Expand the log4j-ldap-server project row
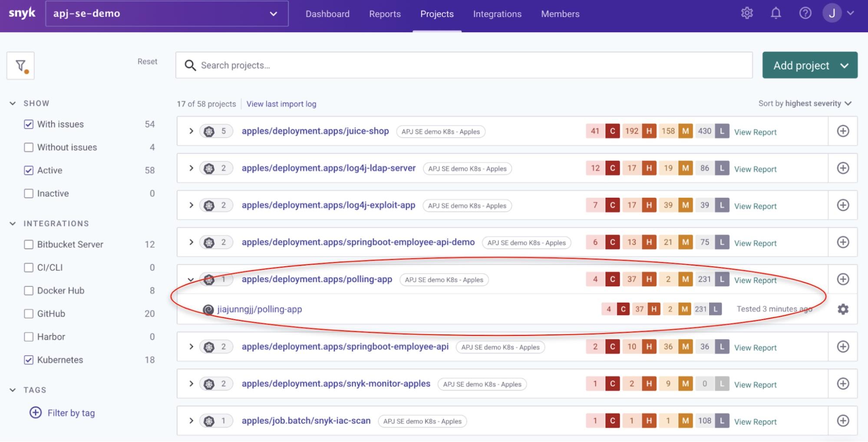Image resolution: width=868 pixels, height=442 pixels. coord(191,168)
